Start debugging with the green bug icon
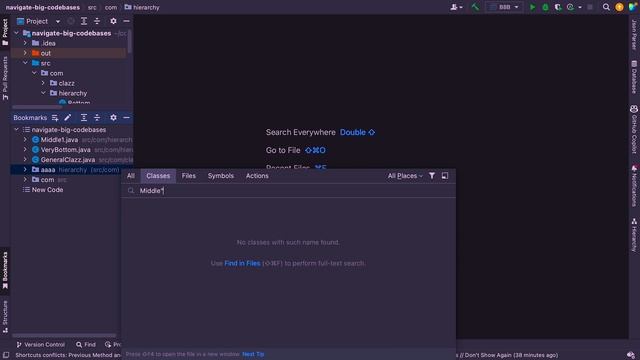 545,7
